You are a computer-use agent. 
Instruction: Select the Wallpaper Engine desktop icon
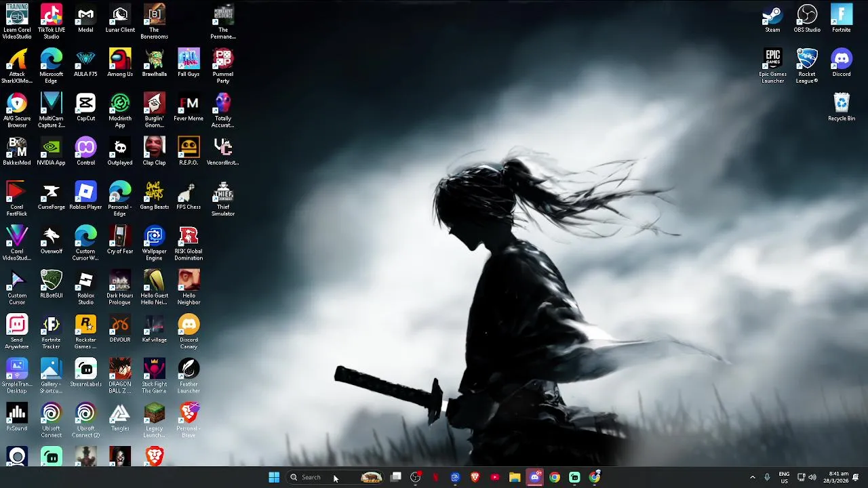click(155, 243)
